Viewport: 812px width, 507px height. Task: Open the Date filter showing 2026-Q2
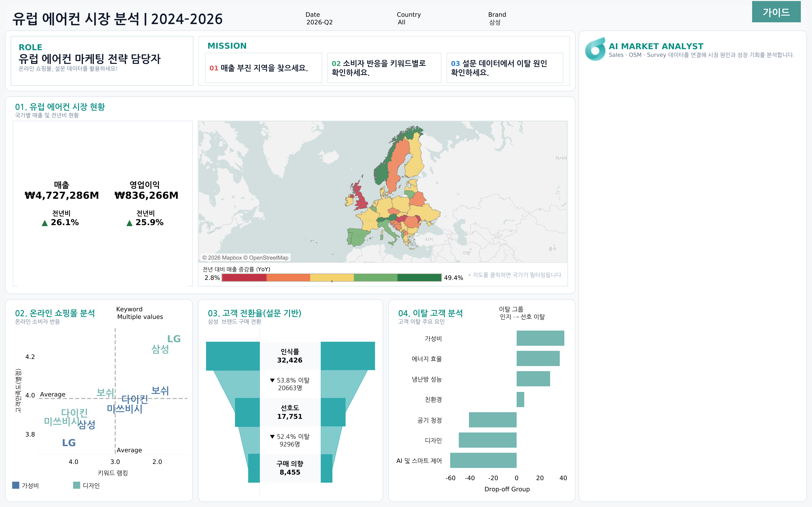click(x=319, y=19)
